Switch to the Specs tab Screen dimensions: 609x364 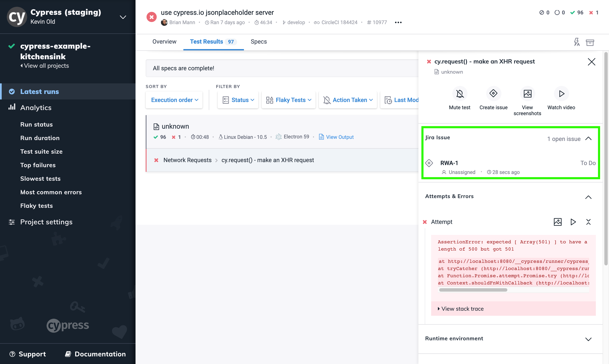258,42
